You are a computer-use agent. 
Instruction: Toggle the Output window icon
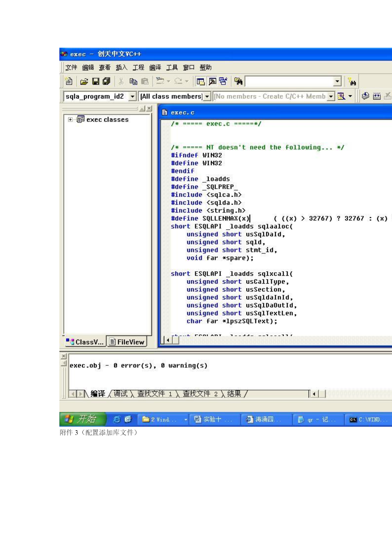click(212, 82)
